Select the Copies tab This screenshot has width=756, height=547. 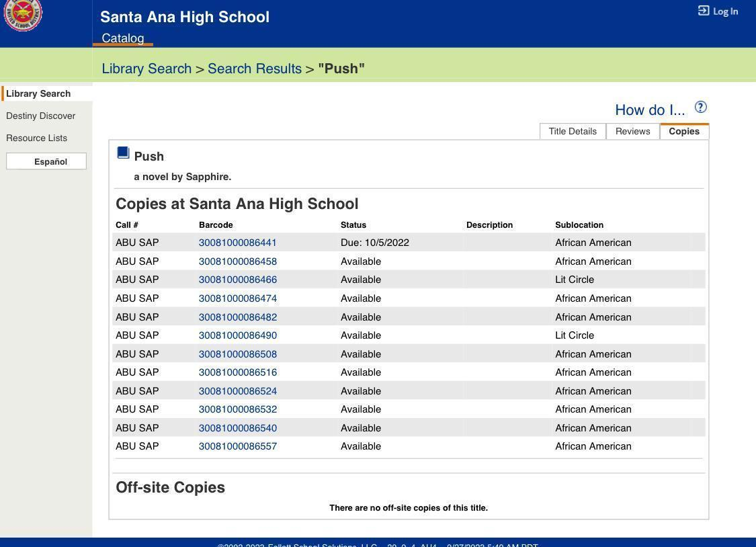tap(684, 131)
